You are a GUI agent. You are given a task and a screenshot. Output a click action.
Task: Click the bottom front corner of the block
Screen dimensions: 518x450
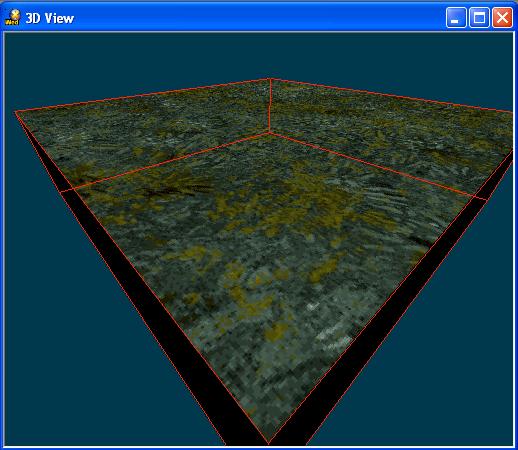pos(269,443)
